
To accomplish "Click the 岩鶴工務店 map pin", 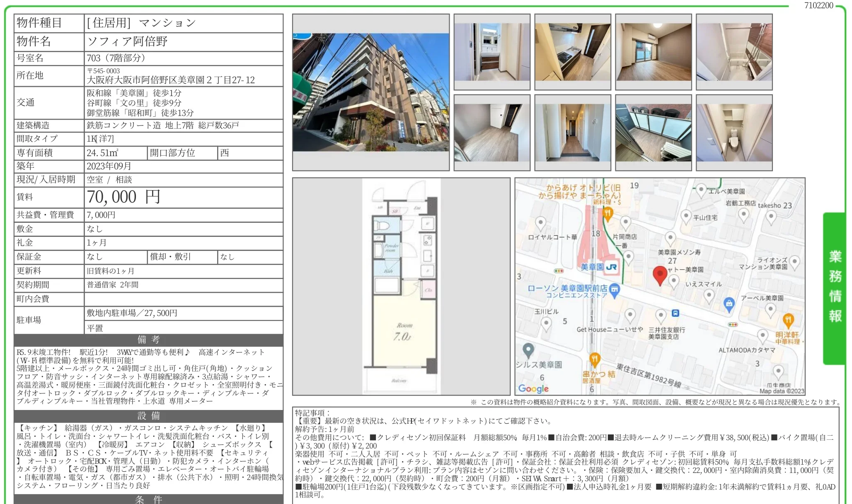I will click(x=743, y=215).
